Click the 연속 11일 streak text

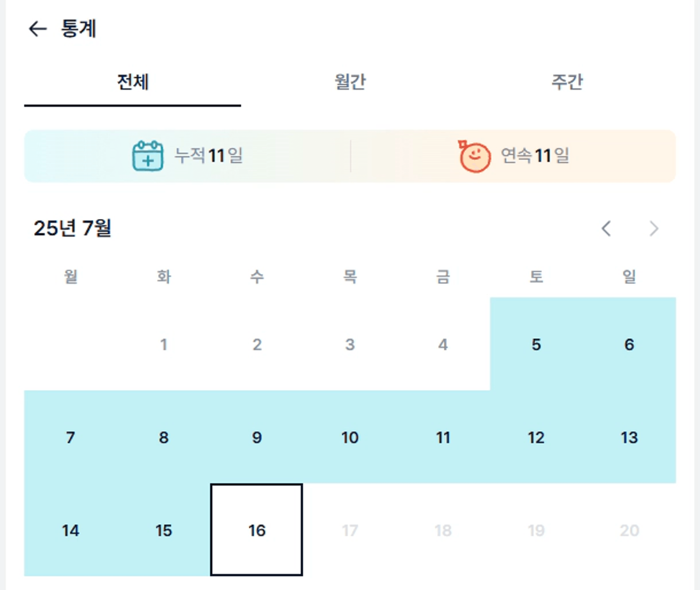click(535, 156)
